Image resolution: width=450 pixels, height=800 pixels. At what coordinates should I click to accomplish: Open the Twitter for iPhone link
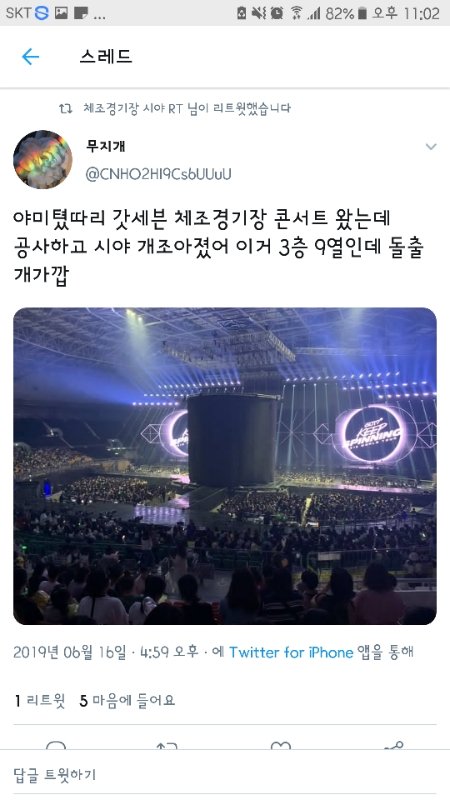[x=291, y=652]
